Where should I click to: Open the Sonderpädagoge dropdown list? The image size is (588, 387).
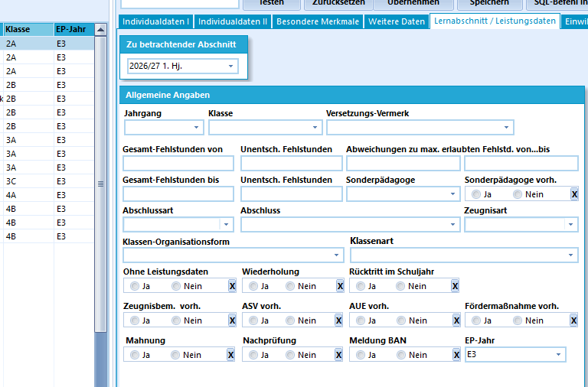(452, 194)
